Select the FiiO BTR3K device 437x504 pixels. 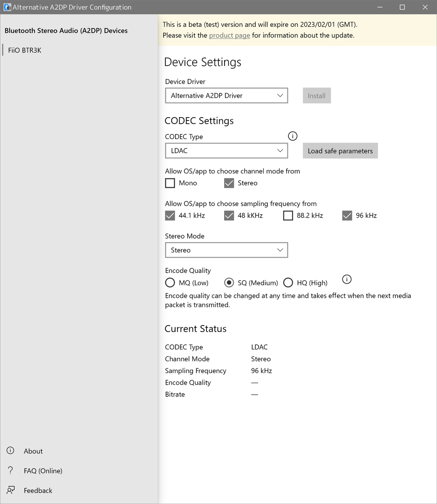[24, 50]
